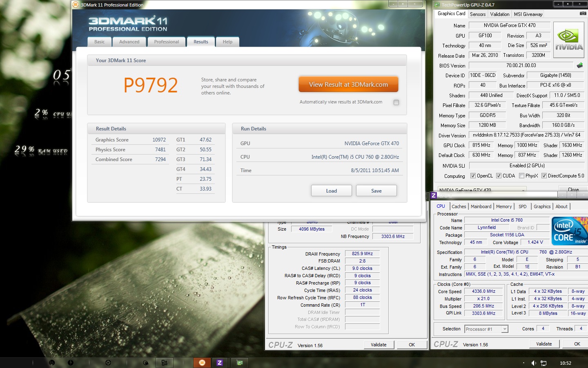Image resolution: width=588 pixels, height=368 pixels.
Task: Open the orange 3DMark taskbar icon
Action: tap(202, 363)
